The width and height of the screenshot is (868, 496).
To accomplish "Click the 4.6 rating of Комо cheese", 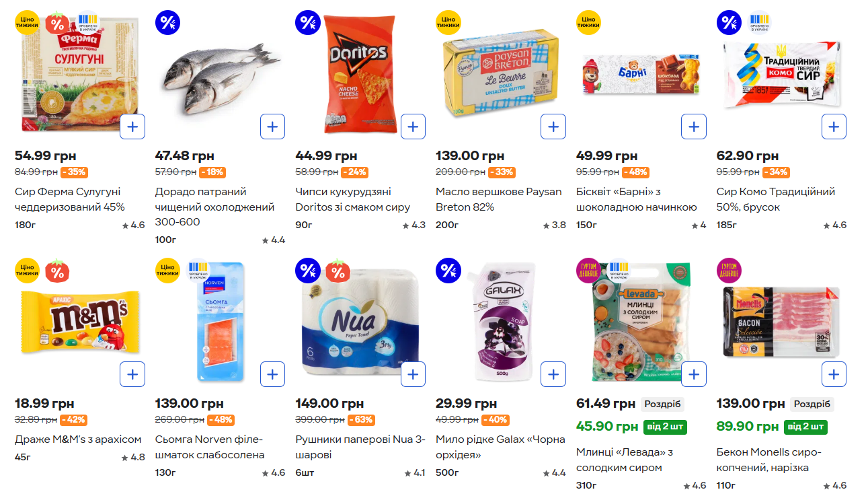I will (835, 225).
